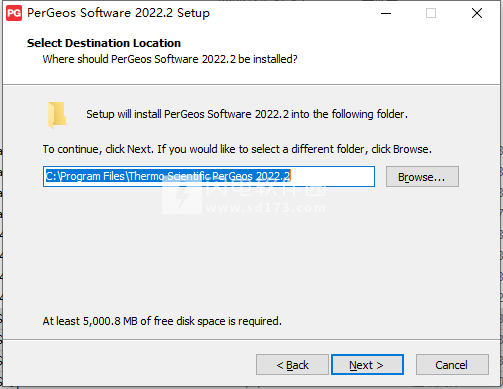Image resolution: width=503 pixels, height=389 pixels.
Task: Click the greyed-out maximize window button
Action: pyautogui.click(x=431, y=13)
